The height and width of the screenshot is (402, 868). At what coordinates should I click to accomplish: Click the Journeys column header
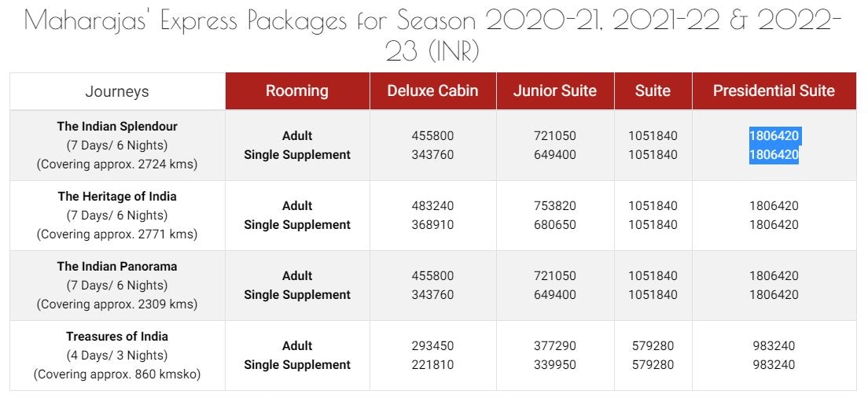[117, 91]
